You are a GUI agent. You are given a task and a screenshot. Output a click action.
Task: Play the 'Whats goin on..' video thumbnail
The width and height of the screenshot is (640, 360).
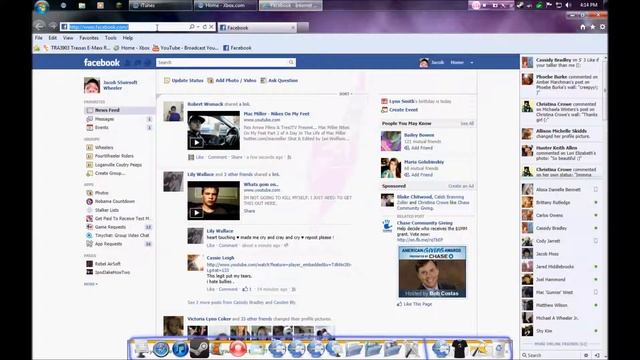click(213, 200)
